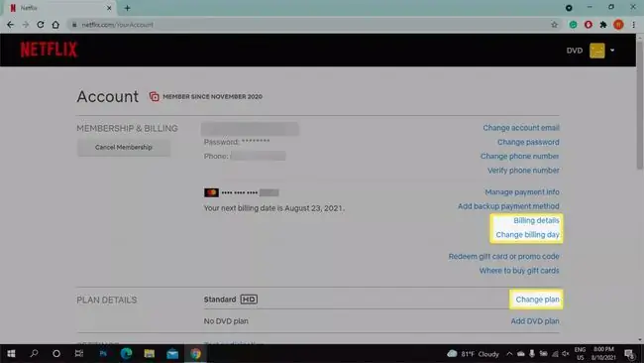
Task: Reload the page with refresh icon
Action: pos(41,25)
